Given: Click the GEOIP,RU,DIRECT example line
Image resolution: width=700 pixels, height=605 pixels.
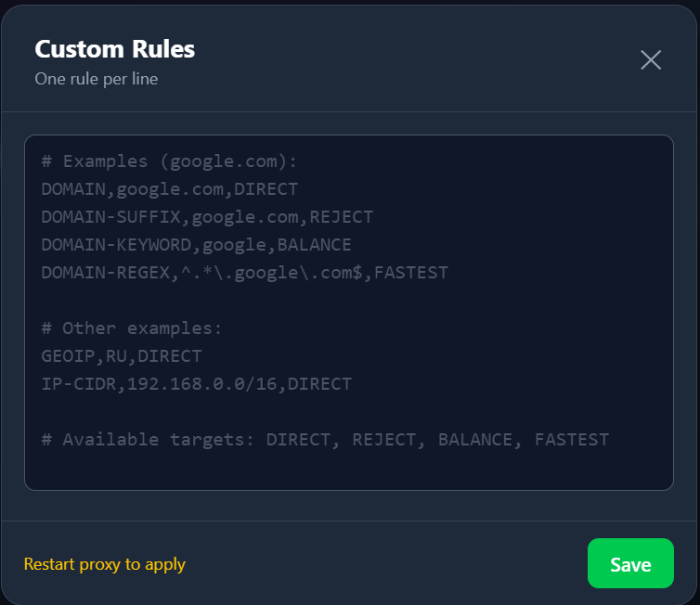Looking at the screenshot, I should coord(121,356).
